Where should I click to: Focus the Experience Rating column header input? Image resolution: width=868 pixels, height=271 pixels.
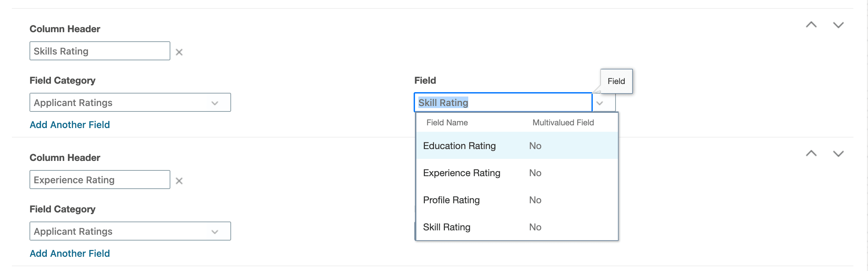point(100,180)
